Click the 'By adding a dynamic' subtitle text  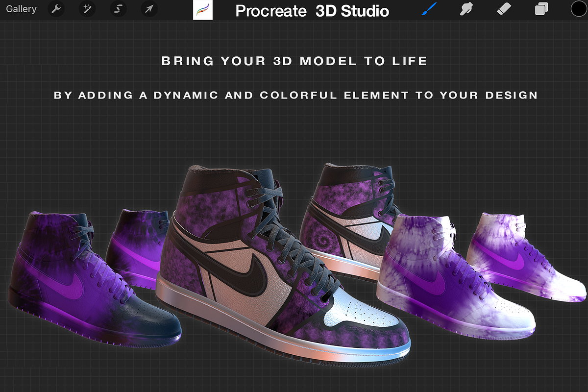295,95
